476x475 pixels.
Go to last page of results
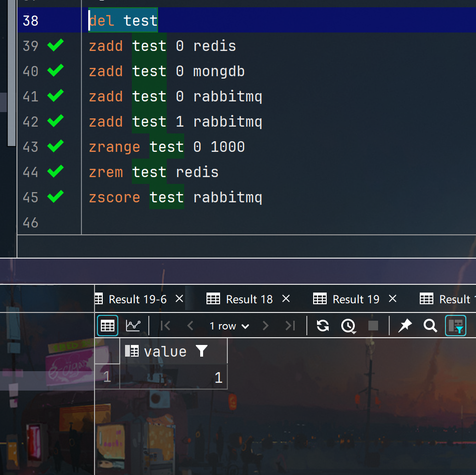click(x=290, y=326)
